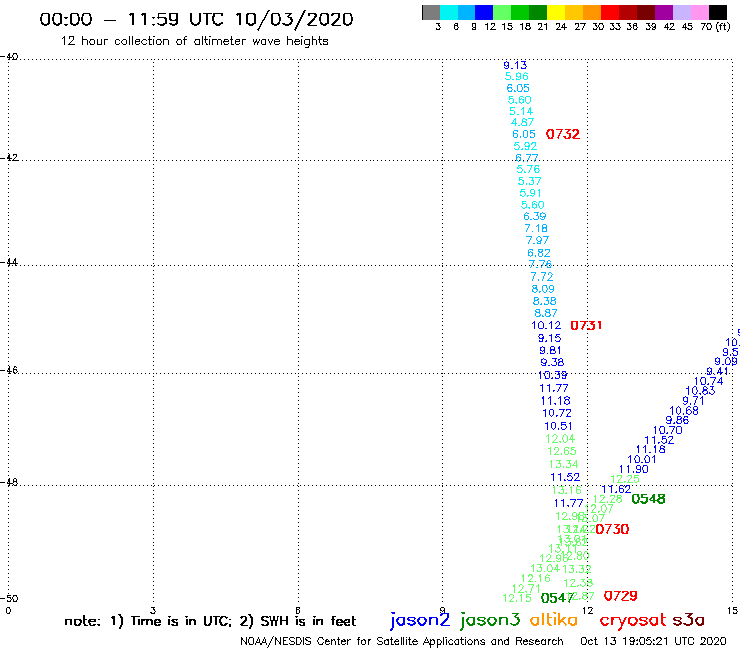Click the 12.71 wave height value
The height and width of the screenshot is (650, 740).
(526, 589)
